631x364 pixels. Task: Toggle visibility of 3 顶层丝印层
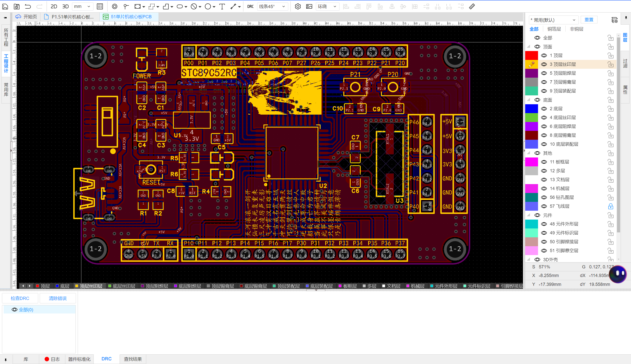(544, 64)
